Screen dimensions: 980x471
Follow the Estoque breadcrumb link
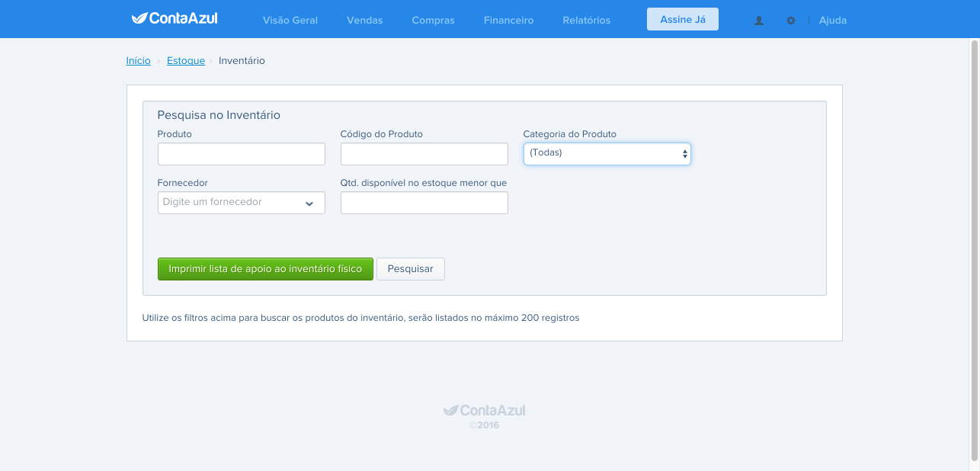click(x=186, y=60)
